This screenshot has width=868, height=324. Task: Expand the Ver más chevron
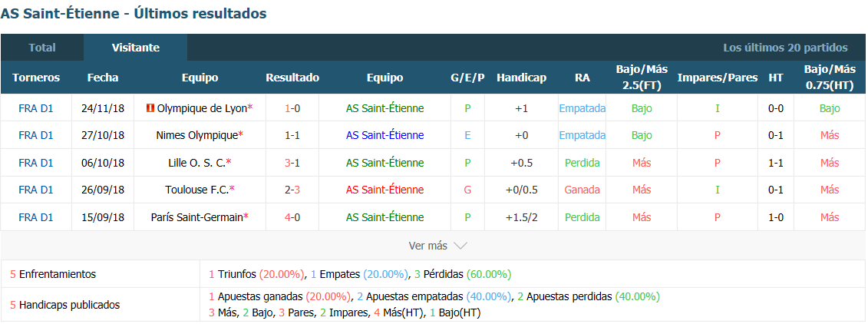(x=460, y=246)
